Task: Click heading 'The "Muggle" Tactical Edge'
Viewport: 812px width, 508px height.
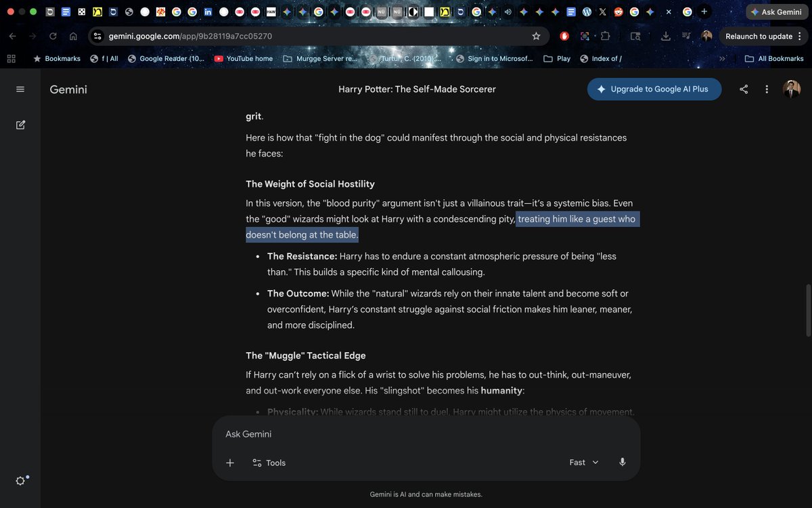Action: coord(306,356)
